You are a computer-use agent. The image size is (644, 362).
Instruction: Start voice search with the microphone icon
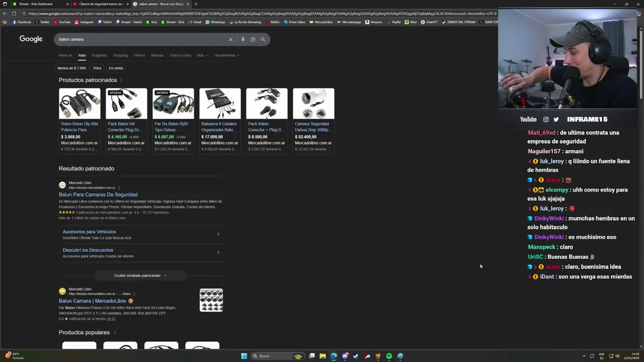coord(243,39)
